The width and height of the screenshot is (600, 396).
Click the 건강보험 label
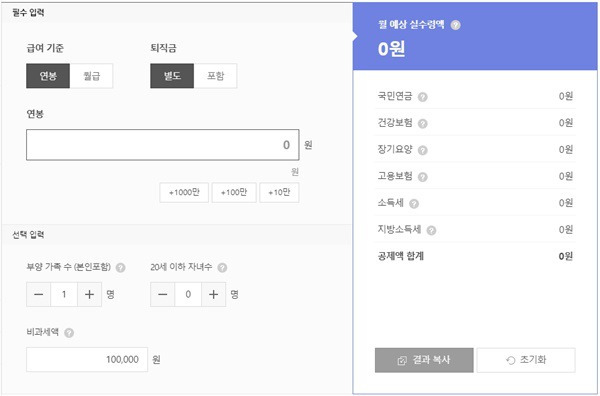click(x=395, y=122)
